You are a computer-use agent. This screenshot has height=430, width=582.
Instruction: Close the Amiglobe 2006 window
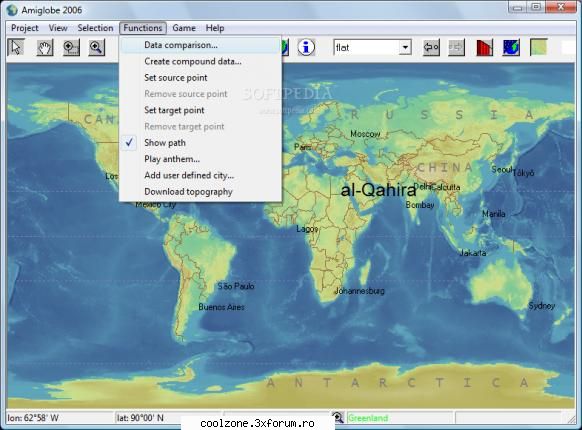[561, 7]
